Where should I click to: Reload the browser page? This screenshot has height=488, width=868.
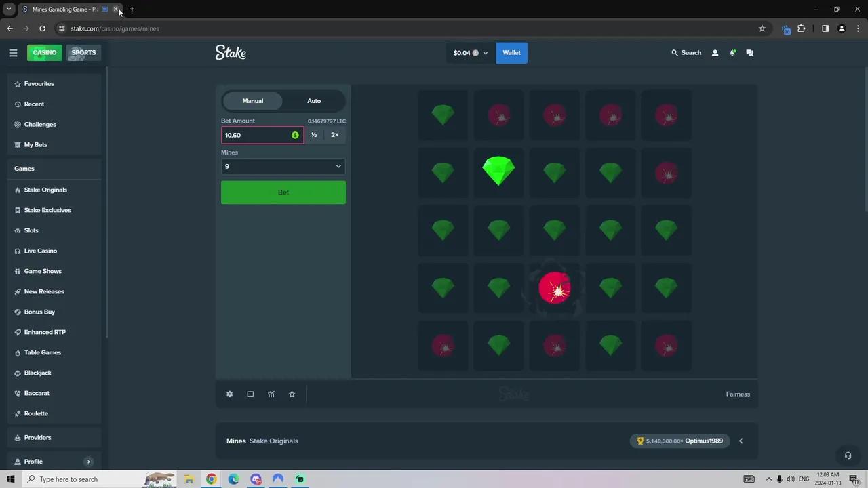tap(42, 28)
